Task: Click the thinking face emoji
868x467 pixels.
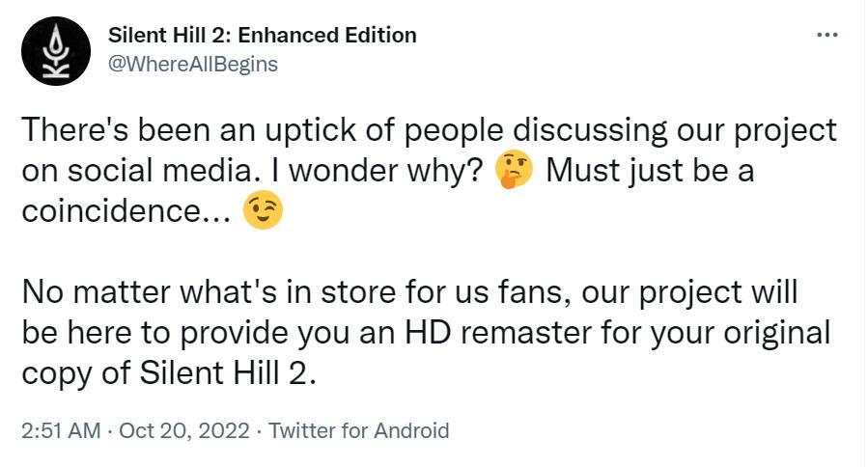Action: pos(513,172)
